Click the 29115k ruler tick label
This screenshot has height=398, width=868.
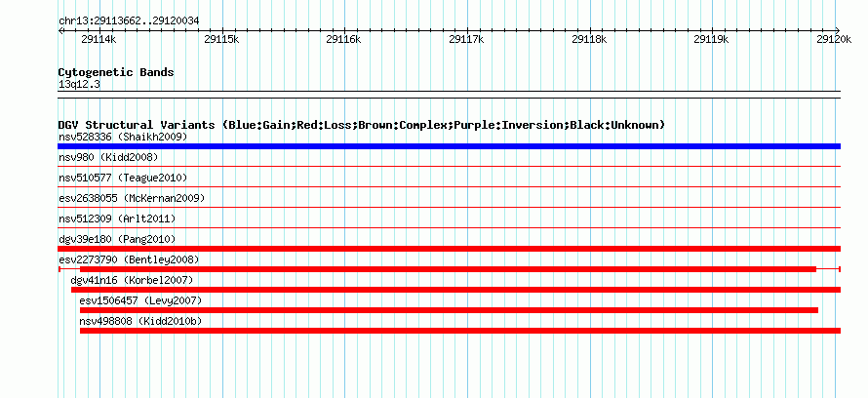coord(221,39)
